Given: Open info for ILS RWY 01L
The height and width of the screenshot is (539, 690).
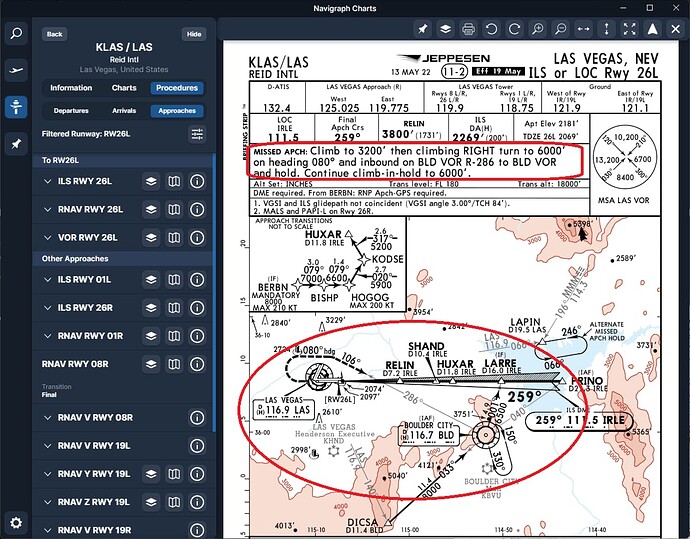Looking at the screenshot, I should pos(197,279).
